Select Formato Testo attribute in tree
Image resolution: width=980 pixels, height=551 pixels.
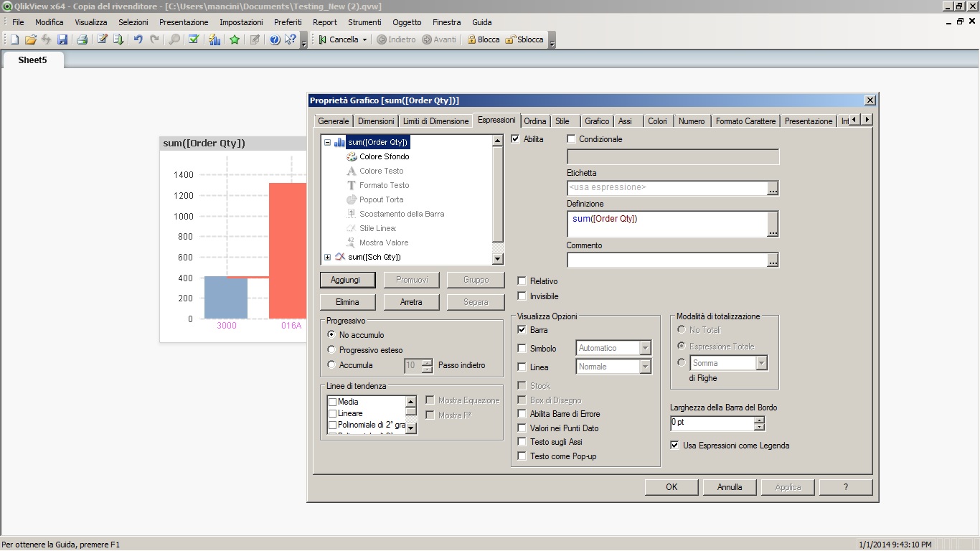click(377, 185)
